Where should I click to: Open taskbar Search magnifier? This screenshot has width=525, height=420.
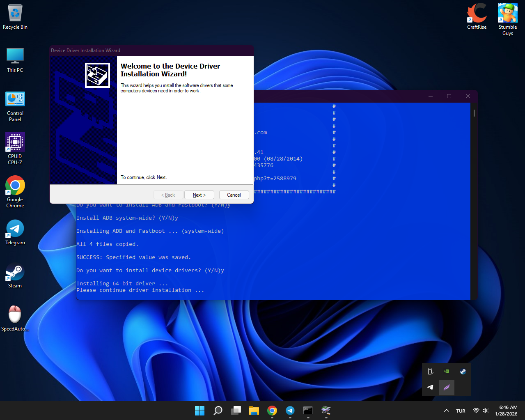pos(218,411)
